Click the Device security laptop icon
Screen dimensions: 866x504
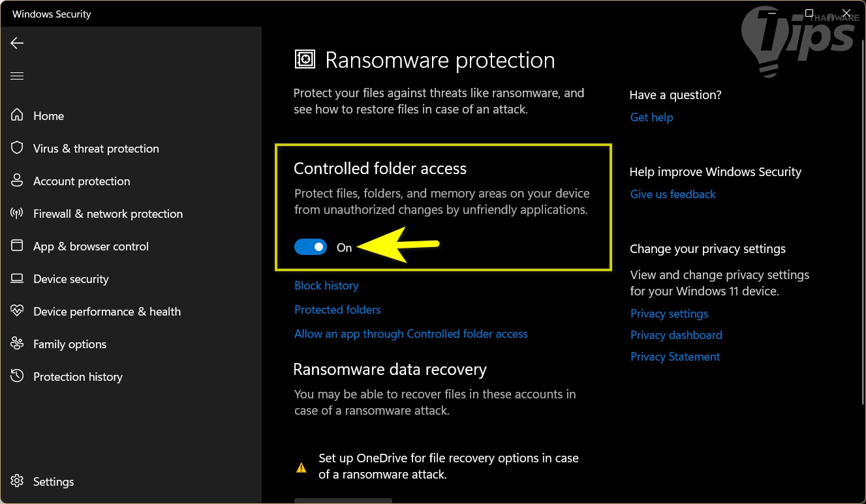pyautogui.click(x=17, y=278)
